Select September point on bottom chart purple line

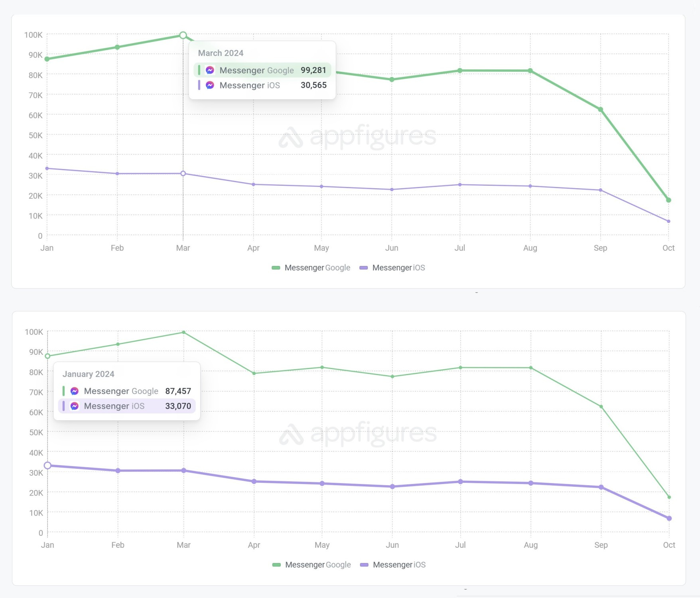click(601, 487)
